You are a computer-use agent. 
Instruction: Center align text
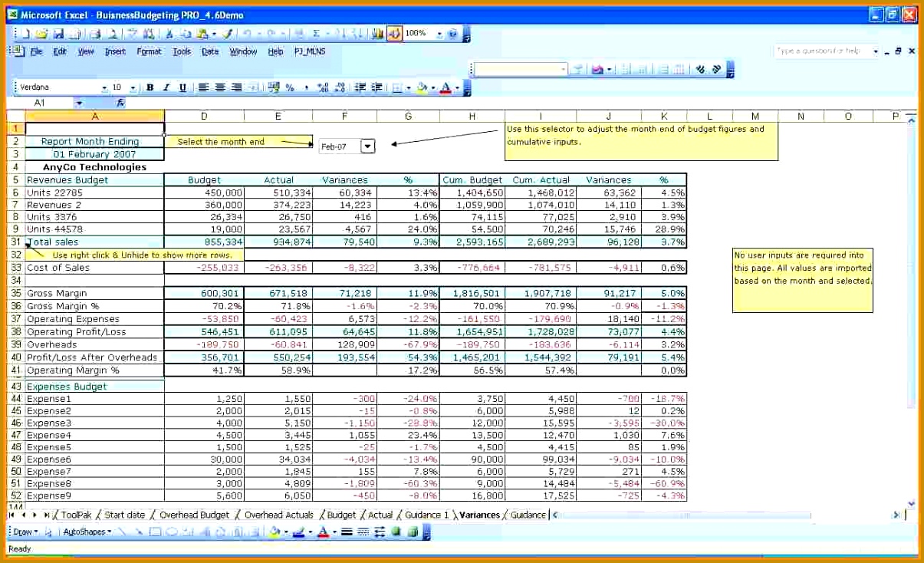coord(220,87)
